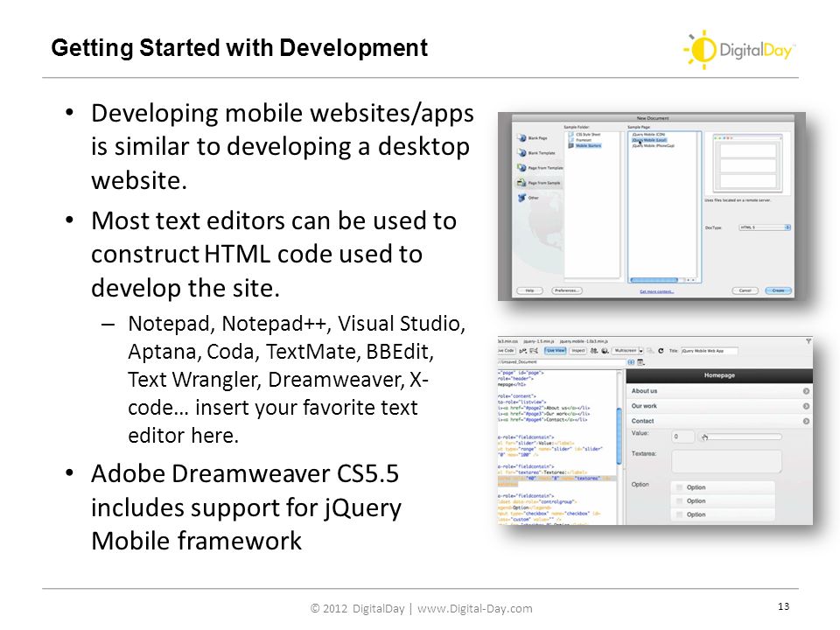
Task: Open the DocType dropdown showing HTML 5
Action: pyautogui.click(x=765, y=227)
